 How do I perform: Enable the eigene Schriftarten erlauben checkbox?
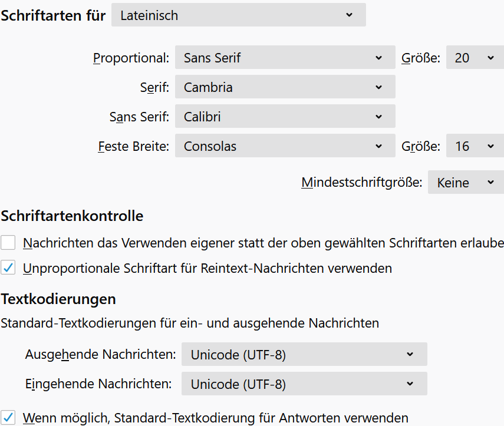(x=8, y=242)
